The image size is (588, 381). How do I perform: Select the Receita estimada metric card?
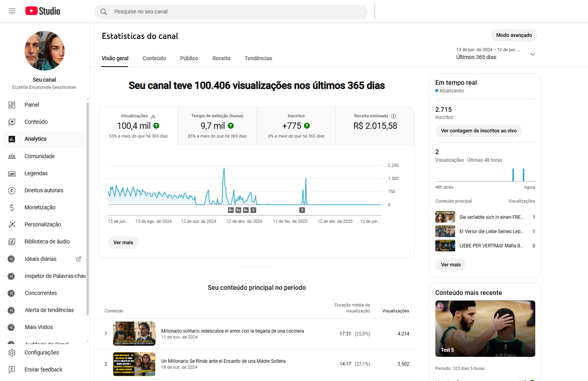tap(375, 126)
